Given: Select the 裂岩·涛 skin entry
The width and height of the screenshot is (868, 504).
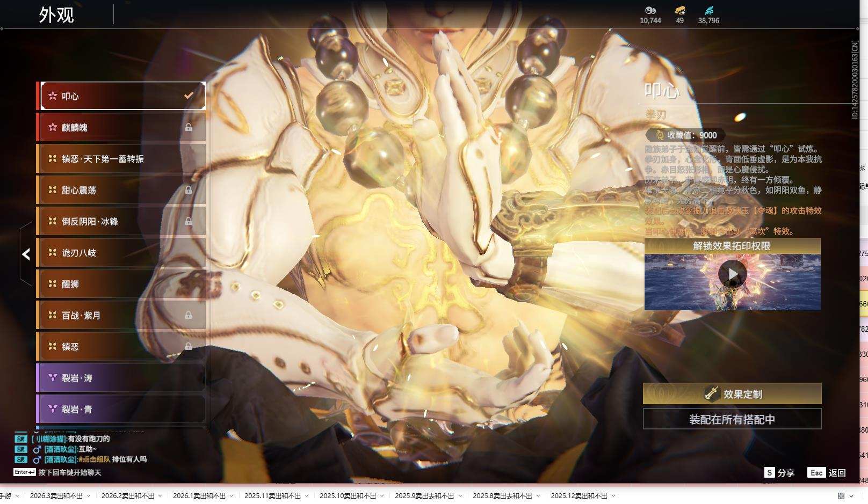Looking at the screenshot, I should pyautogui.click(x=123, y=378).
